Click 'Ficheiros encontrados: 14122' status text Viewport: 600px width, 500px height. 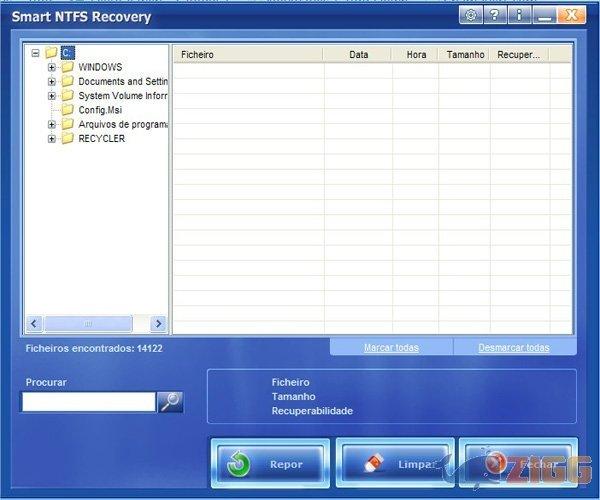94,348
